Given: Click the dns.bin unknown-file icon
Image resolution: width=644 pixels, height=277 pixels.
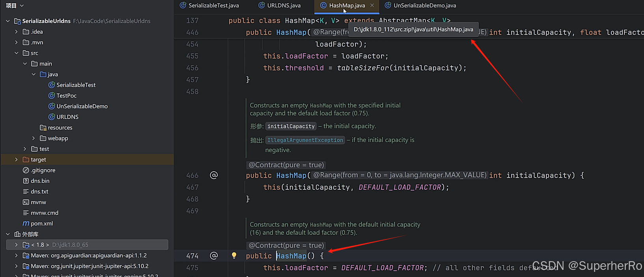Looking at the screenshot, I should click(x=26, y=181).
